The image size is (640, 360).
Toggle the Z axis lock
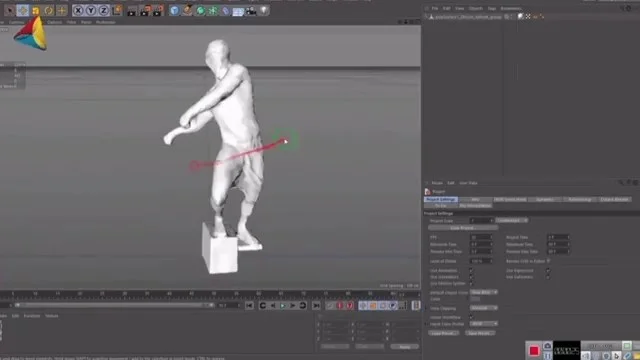104,10
